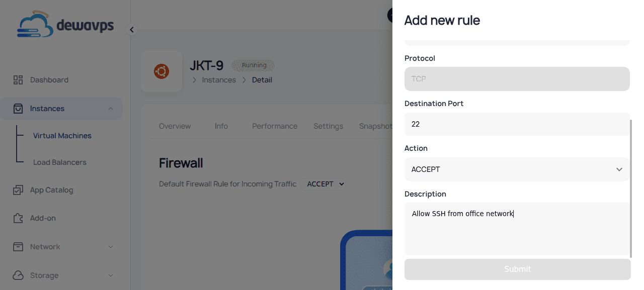Switch to the Performance tab
The width and height of the screenshot is (644, 290).
click(x=275, y=126)
